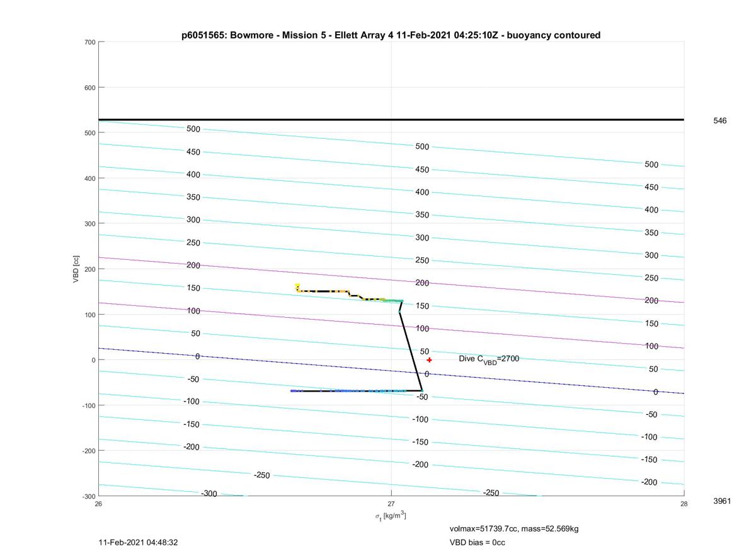
Task: Click the steep black segment of the dive trajectory
Action: tap(410, 350)
